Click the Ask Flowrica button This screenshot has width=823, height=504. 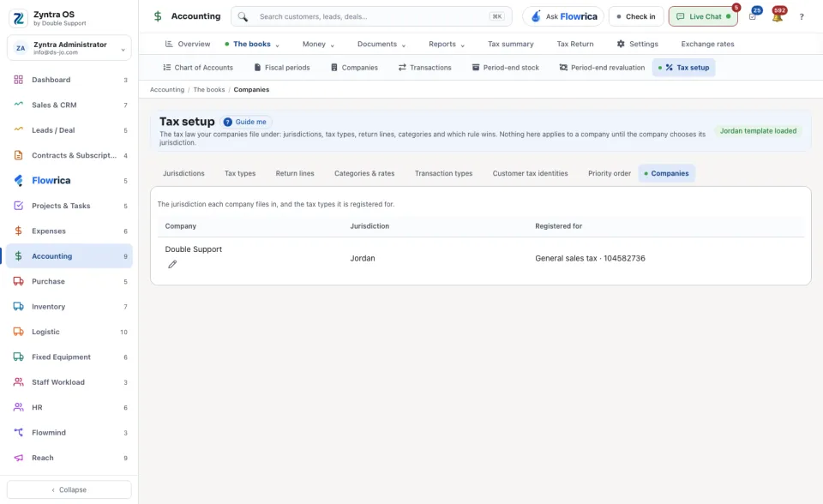click(563, 17)
